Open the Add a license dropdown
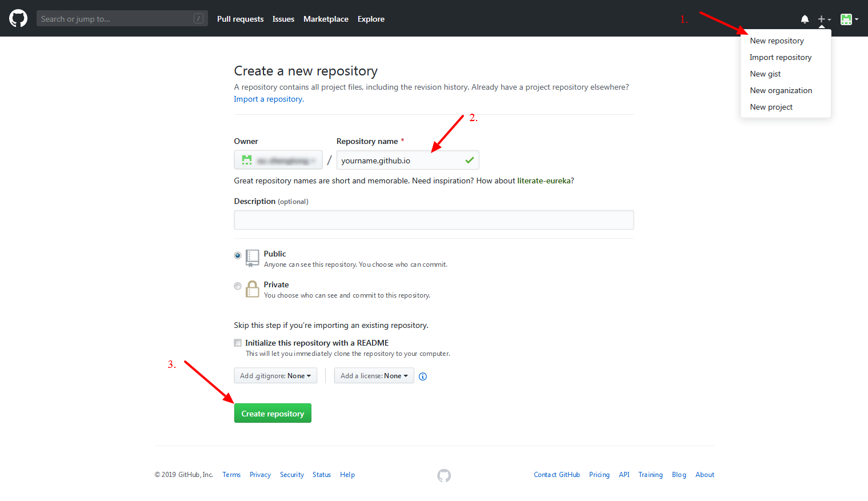The width and height of the screenshot is (868, 501). 374,375
